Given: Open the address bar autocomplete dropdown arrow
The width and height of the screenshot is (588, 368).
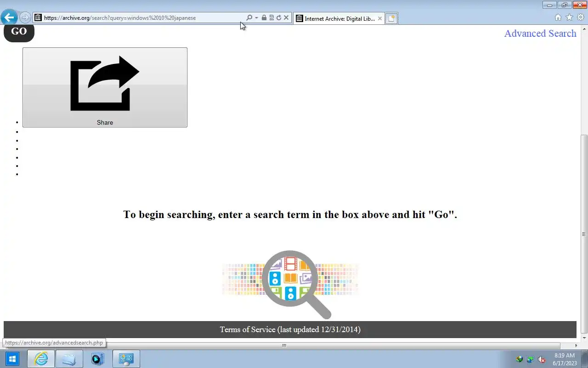Looking at the screenshot, I should (256, 18).
